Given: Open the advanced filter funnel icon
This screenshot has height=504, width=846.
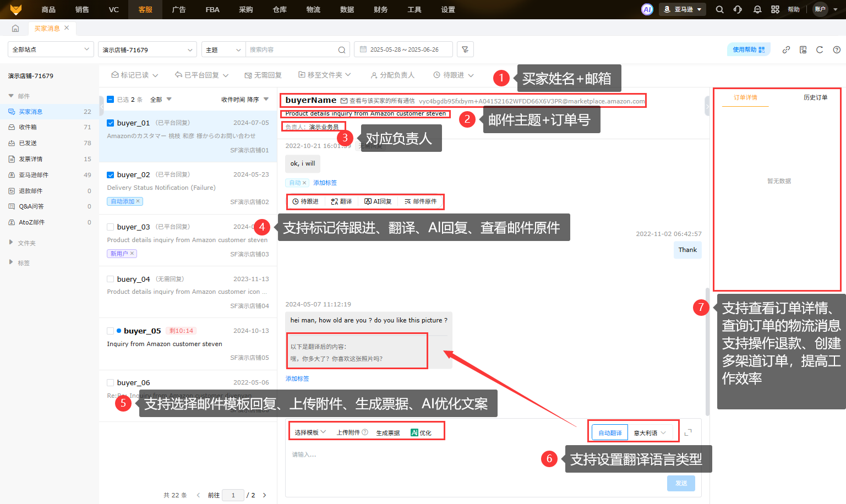Looking at the screenshot, I should tap(465, 50).
